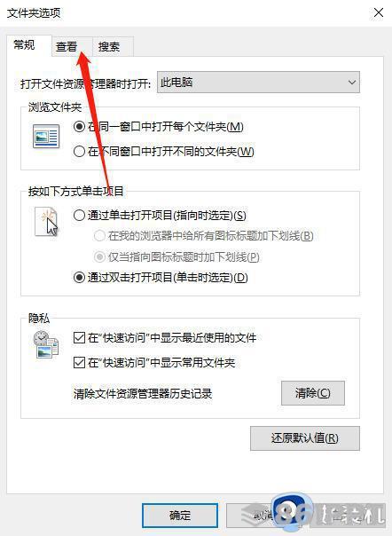Click the dropdown chevron arrow beside 此电脑
The height and width of the screenshot is (536, 392).
[x=352, y=83]
